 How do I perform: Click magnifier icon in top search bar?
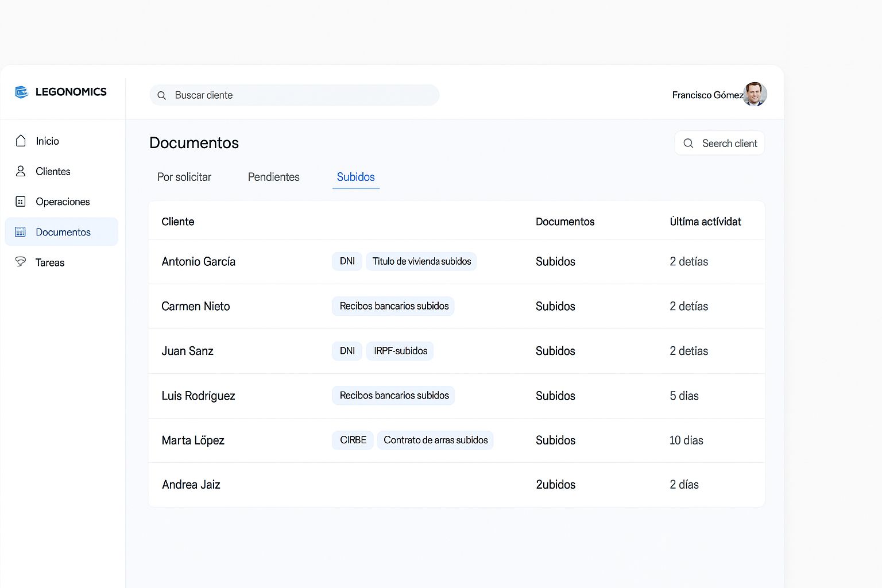pyautogui.click(x=162, y=95)
